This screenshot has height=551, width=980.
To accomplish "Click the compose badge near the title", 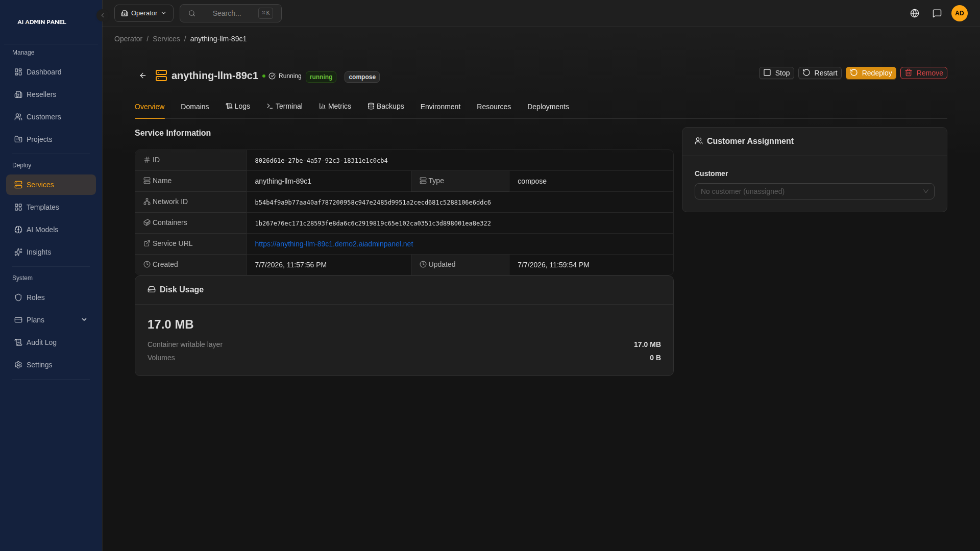I will (x=362, y=77).
